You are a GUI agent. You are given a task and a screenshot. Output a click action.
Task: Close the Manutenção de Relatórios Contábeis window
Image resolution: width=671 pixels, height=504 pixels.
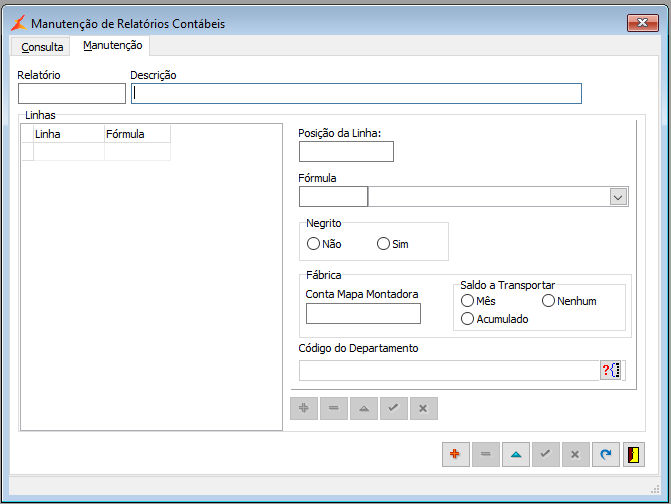pyautogui.click(x=642, y=23)
